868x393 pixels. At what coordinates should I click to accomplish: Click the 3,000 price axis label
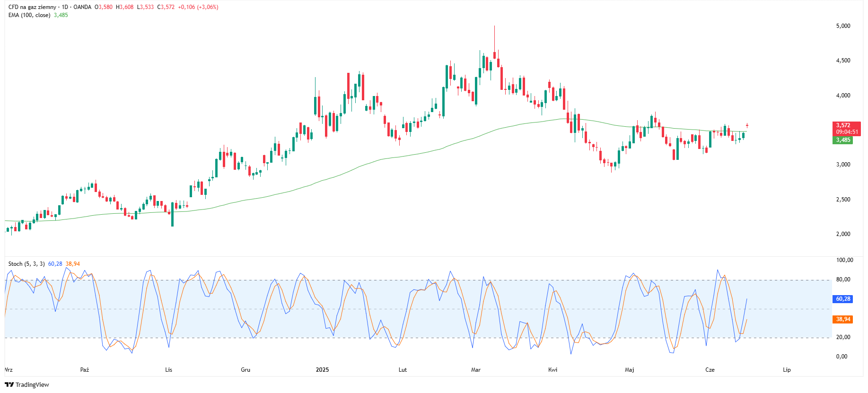click(x=843, y=165)
